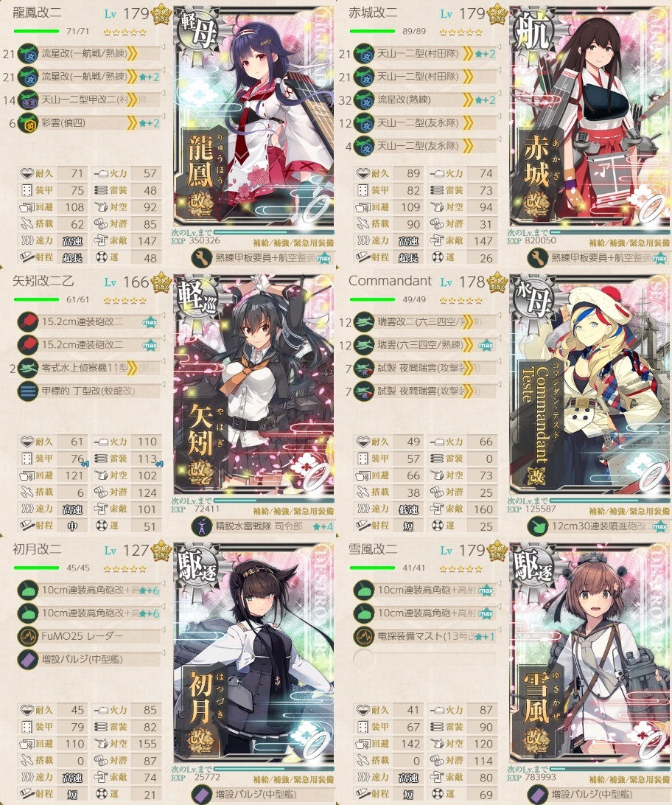Click the 天山一二型甲改二 night attacker icon
Viewport: 672px width, 805px height.
(x=28, y=100)
